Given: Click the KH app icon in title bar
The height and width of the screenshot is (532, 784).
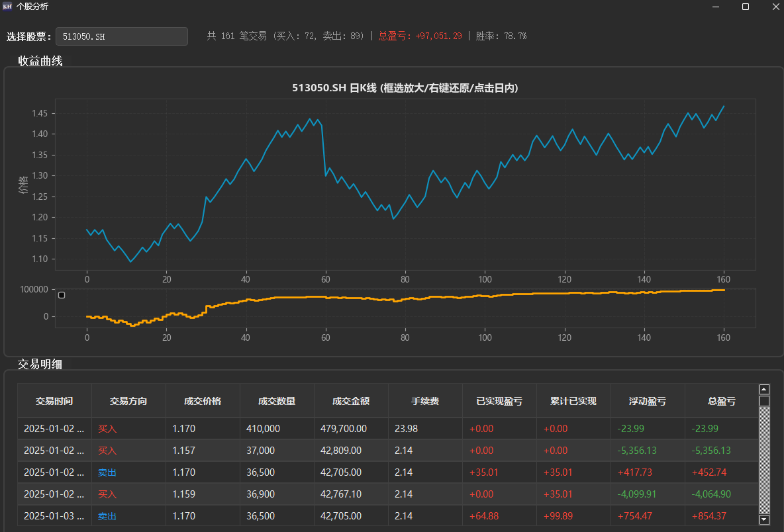Looking at the screenshot, I should point(7,7).
